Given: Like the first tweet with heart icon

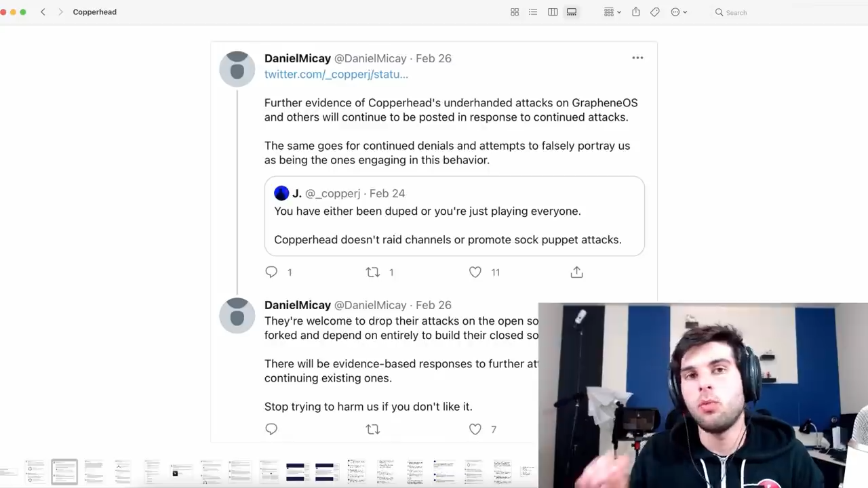Looking at the screenshot, I should (475, 272).
